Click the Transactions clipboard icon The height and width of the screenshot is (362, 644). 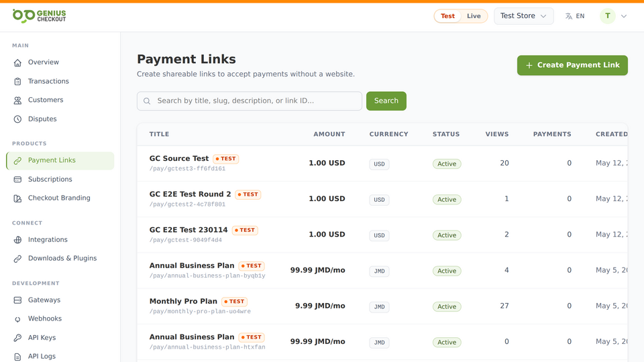17,81
